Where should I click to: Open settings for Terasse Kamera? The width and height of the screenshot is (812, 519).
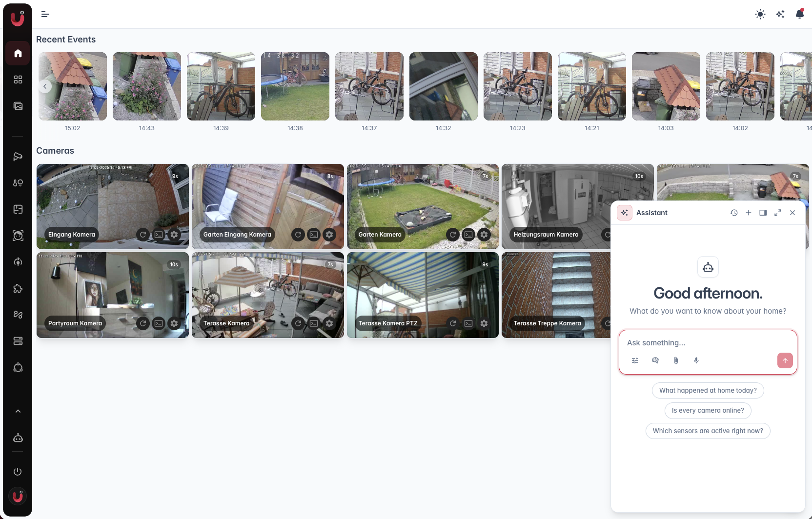[329, 323]
